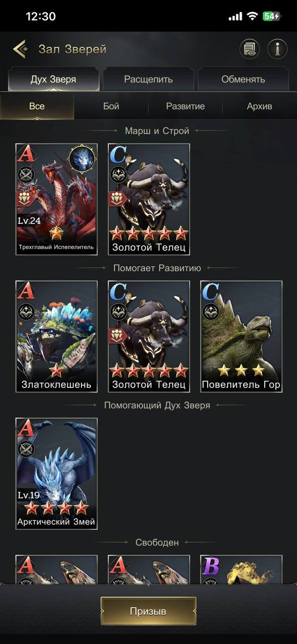Tap the back arrow beside Зал Зверей
The width and height of the screenshot is (297, 644).
20,49
